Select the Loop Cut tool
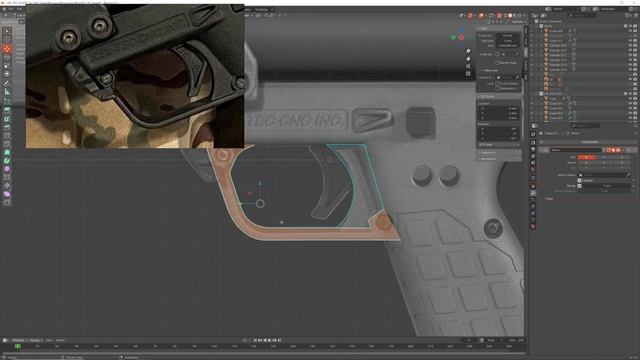 pos(7,136)
